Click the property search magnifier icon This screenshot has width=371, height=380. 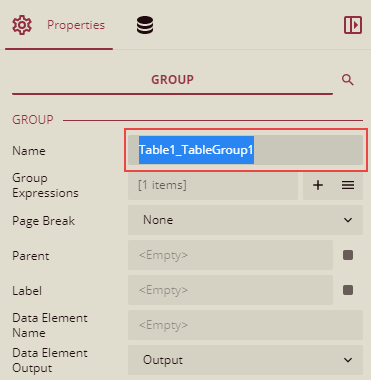tap(348, 80)
